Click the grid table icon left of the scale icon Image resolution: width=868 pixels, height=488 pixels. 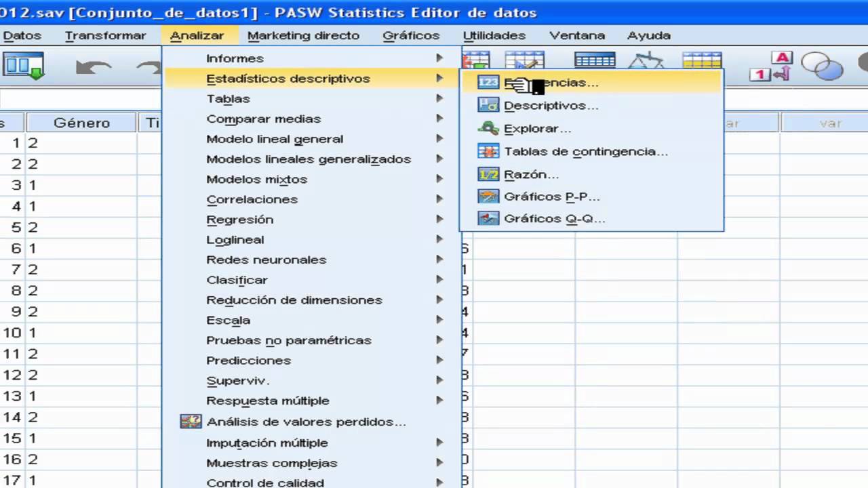coord(595,60)
